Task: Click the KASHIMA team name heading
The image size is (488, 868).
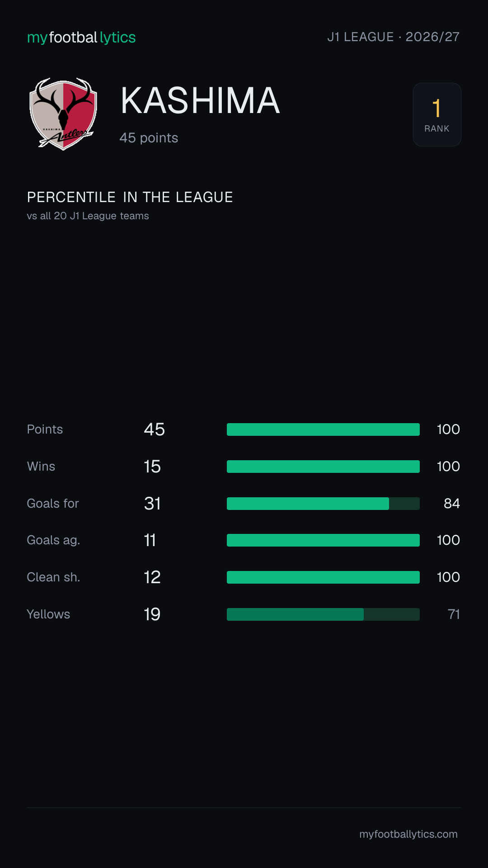Action: (x=200, y=100)
